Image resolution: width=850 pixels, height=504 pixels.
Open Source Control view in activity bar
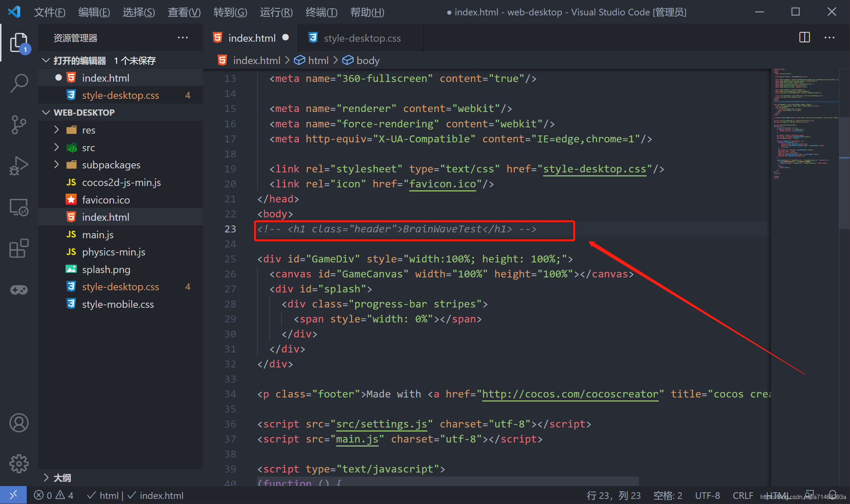click(19, 124)
